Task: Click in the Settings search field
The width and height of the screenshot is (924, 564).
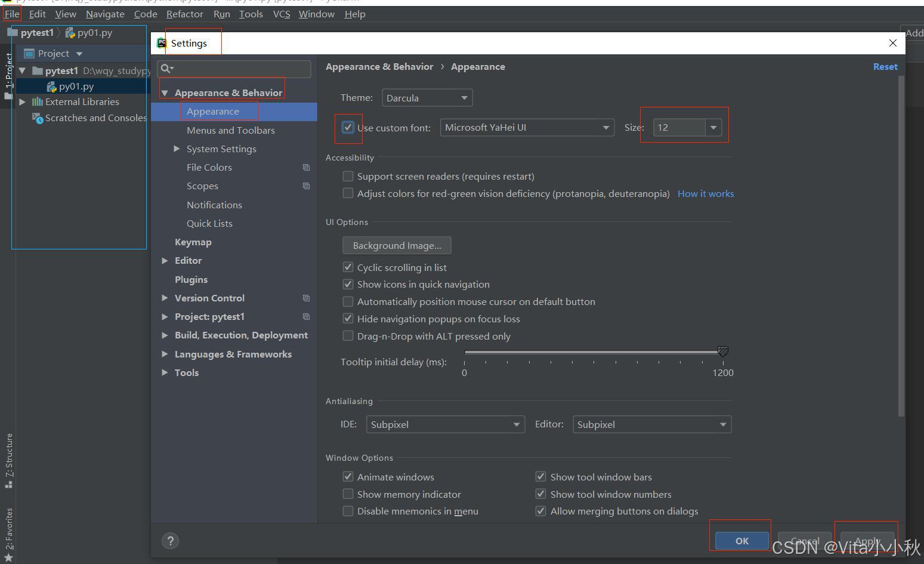Action: point(234,69)
